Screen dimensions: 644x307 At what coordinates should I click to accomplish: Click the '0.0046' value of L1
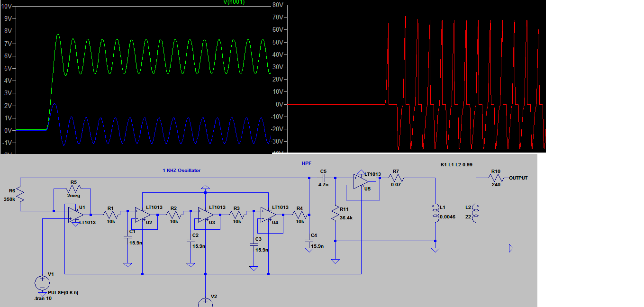447,217
